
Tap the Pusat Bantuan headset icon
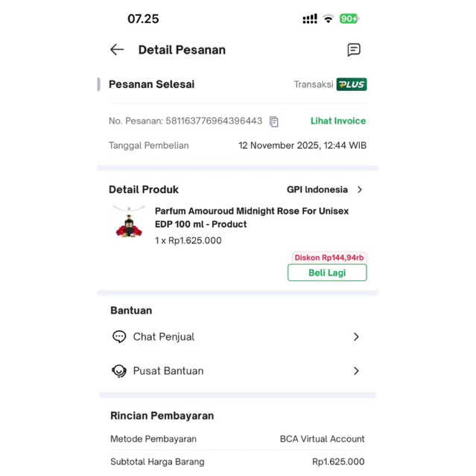(119, 371)
